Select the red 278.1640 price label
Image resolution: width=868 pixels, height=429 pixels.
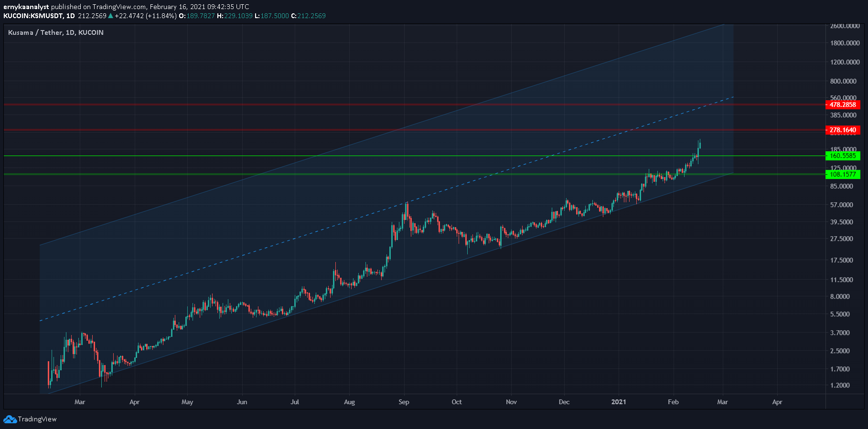(843, 130)
